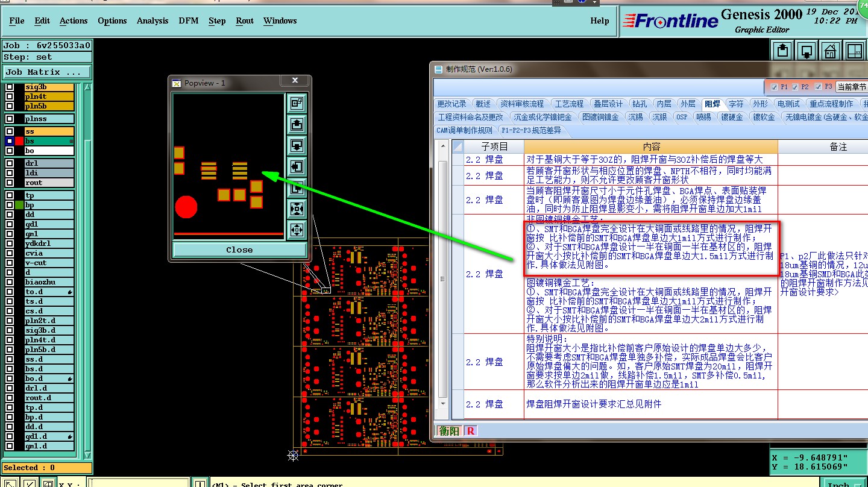The image size is (868, 487).
Task: Open the Rout menu
Action: click(x=245, y=20)
